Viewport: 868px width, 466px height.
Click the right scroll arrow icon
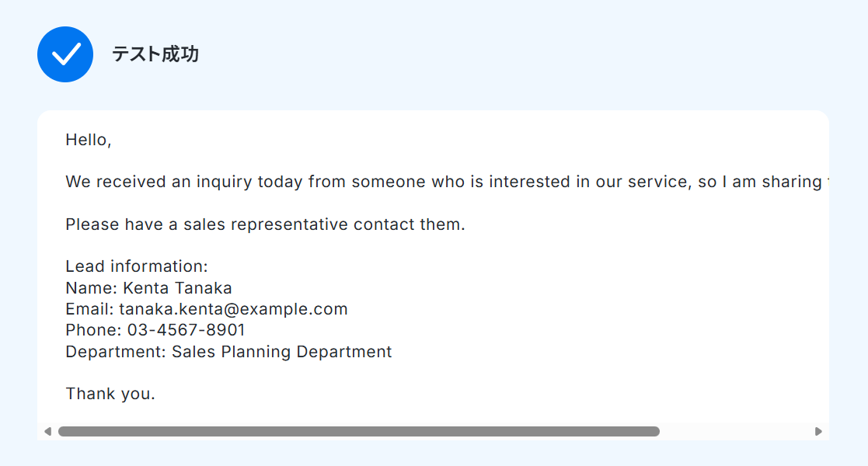click(818, 432)
